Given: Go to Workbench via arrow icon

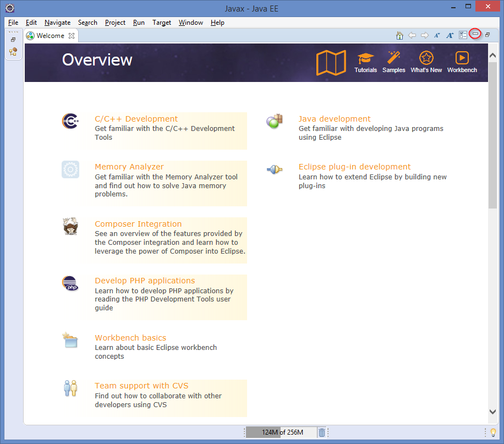Looking at the screenshot, I should coord(462,58).
